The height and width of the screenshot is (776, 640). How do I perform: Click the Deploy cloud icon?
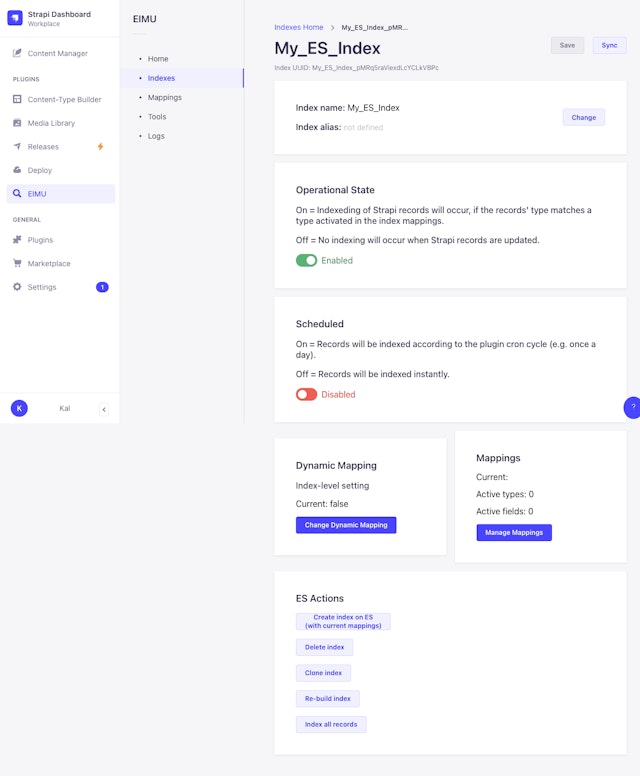17,170
